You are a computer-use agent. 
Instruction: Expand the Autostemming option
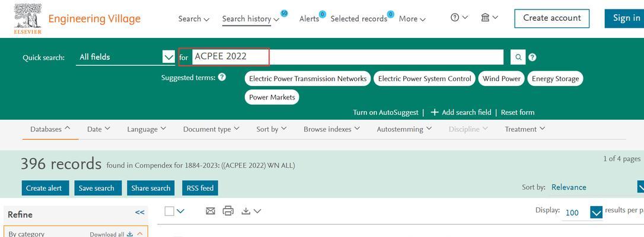[x=404, y=129]
